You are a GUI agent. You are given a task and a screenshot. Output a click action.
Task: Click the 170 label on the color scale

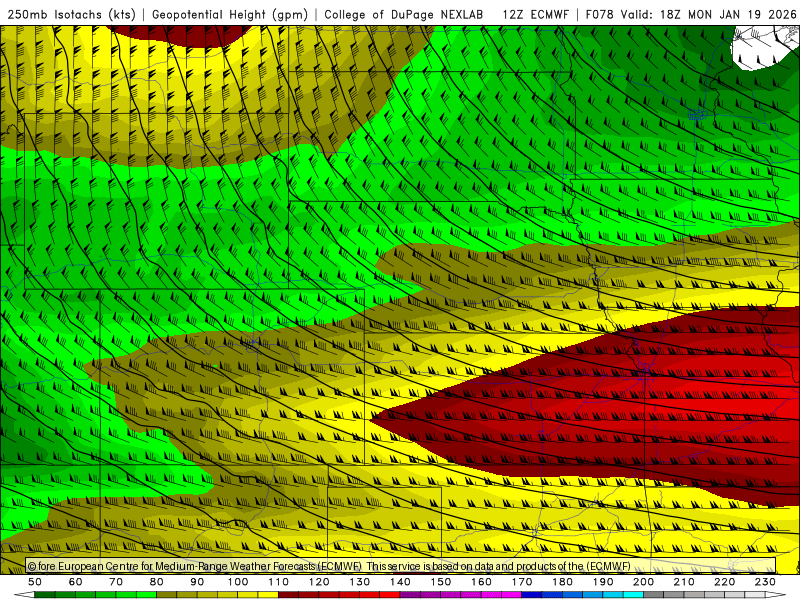pos(522,582)
